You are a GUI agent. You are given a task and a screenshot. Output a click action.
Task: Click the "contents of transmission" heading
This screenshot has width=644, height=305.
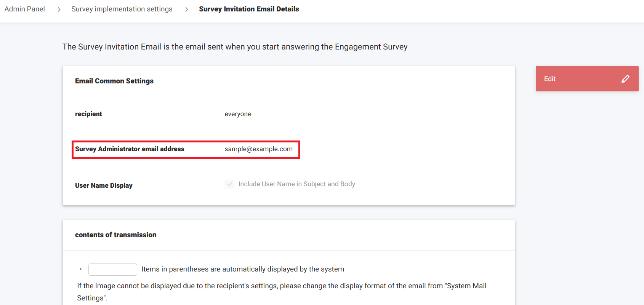pos(115,235)
